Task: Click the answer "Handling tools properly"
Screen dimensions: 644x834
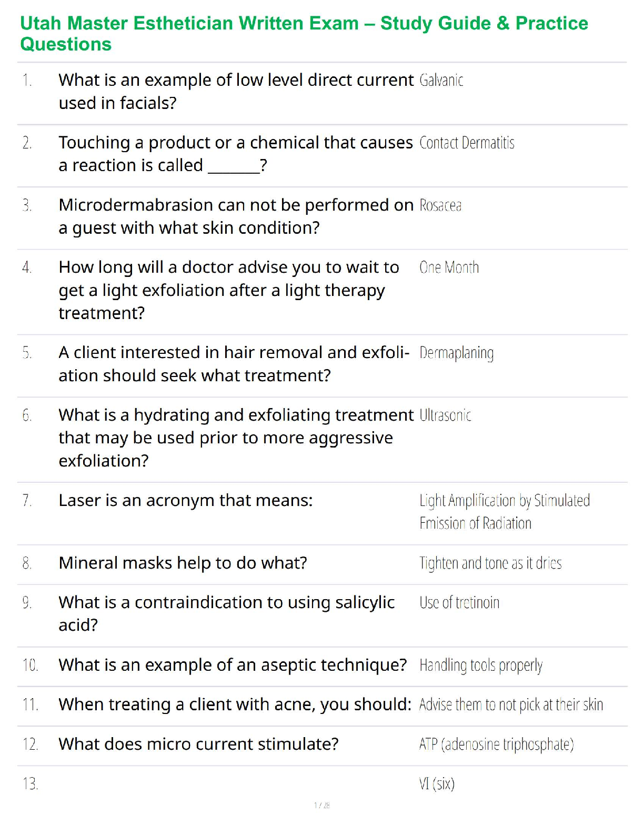Action: click(x=480, y=666)
